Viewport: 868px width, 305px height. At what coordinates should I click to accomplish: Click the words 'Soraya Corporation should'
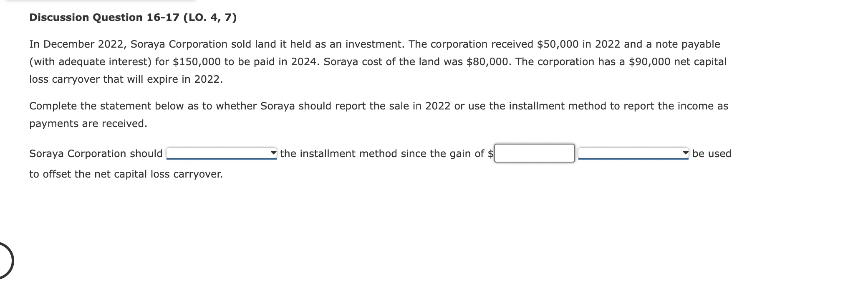(96, 153)
